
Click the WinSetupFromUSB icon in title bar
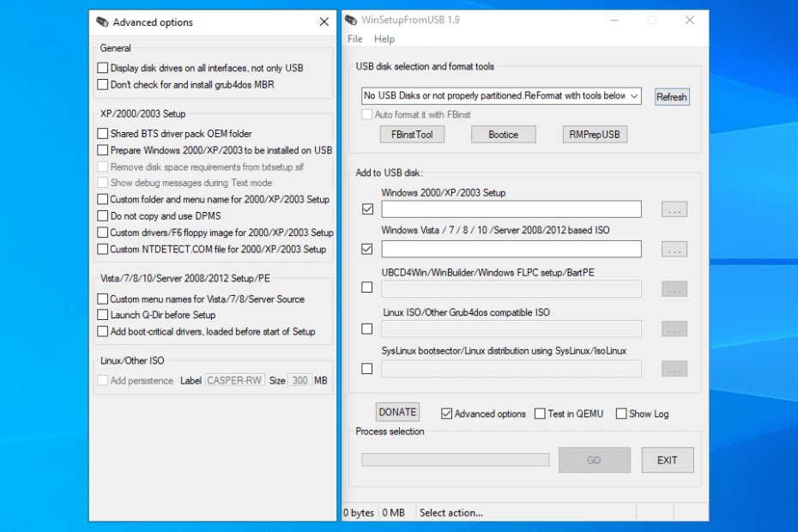(x=351, y=19)
